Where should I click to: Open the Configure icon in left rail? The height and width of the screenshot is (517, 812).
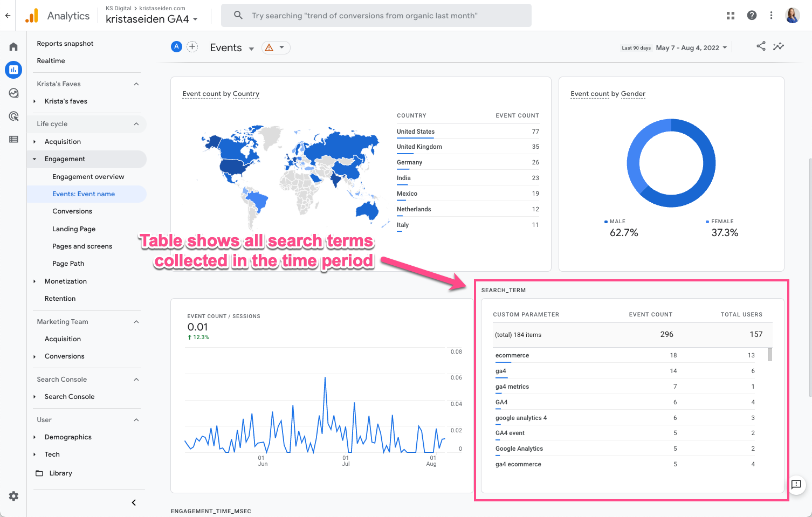(13, 139)
